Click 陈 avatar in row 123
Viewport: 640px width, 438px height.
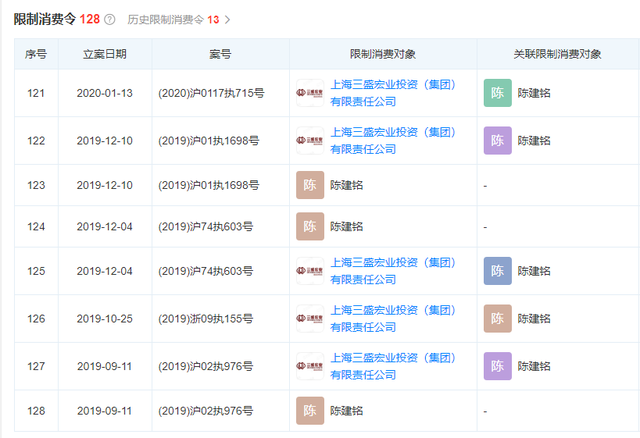310,185
